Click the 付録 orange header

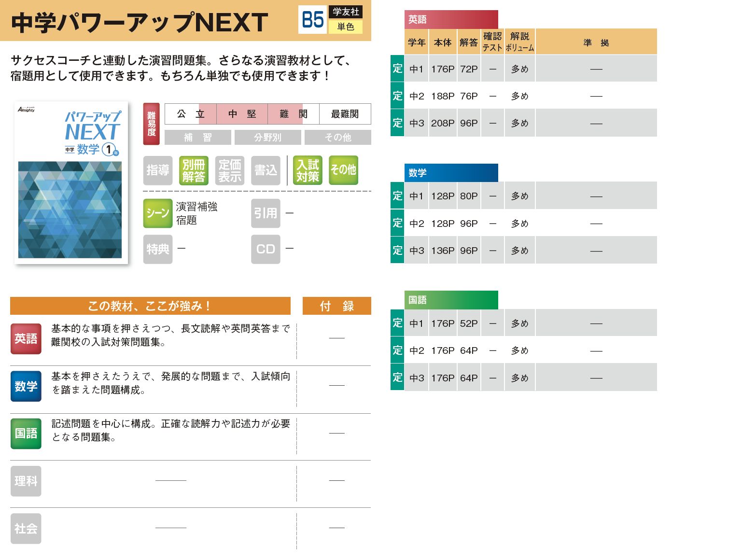tap(337, 306)
